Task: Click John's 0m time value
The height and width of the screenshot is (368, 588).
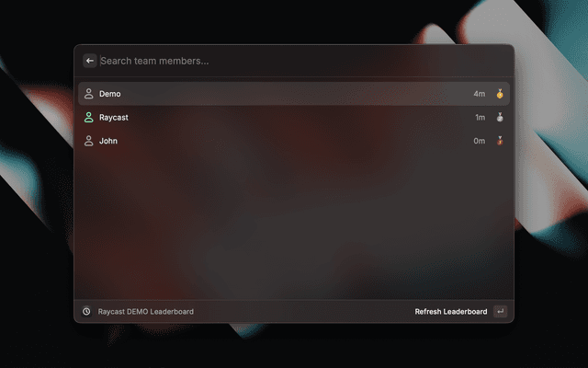Action: coord(480,141)
